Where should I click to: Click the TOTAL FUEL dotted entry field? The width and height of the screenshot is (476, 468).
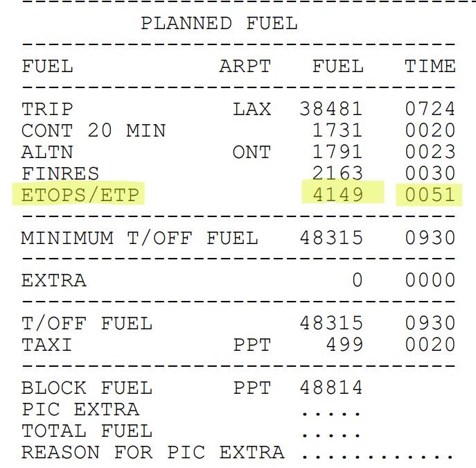tap(331, 432)
